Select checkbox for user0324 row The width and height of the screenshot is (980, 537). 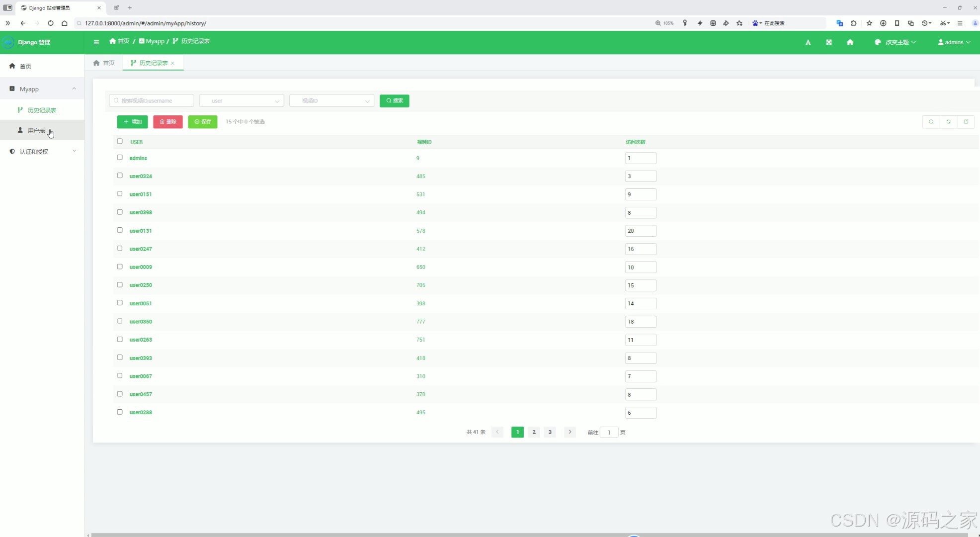(120, 176)
